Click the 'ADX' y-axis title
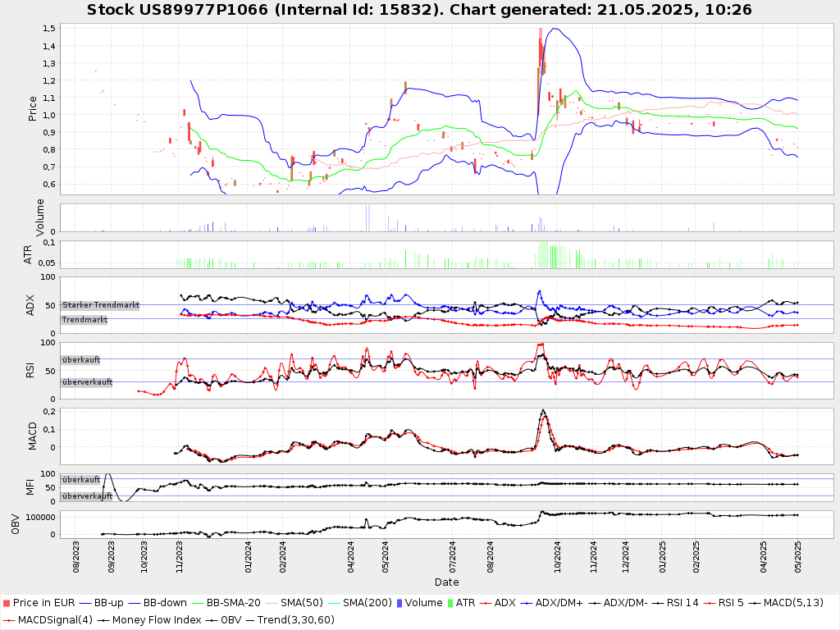Screen dimensions: 840x630 point(30,305)
